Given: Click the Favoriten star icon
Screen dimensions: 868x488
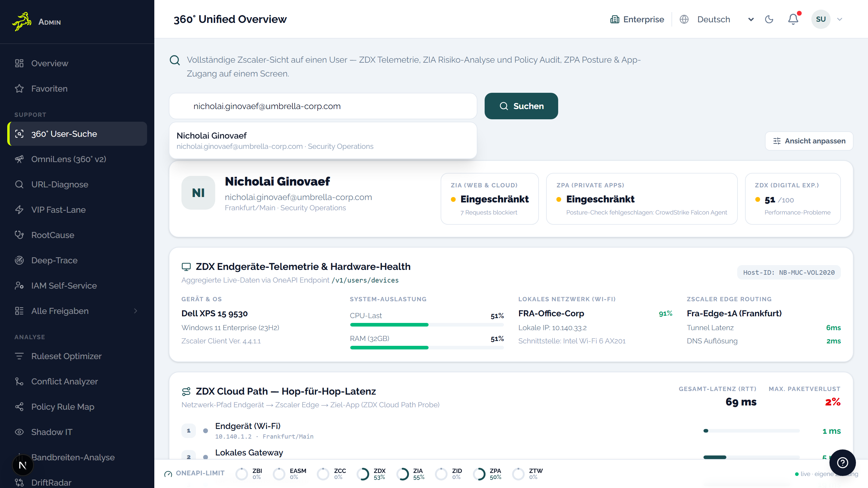Looking at the screenshot, I should coord(19,89).
